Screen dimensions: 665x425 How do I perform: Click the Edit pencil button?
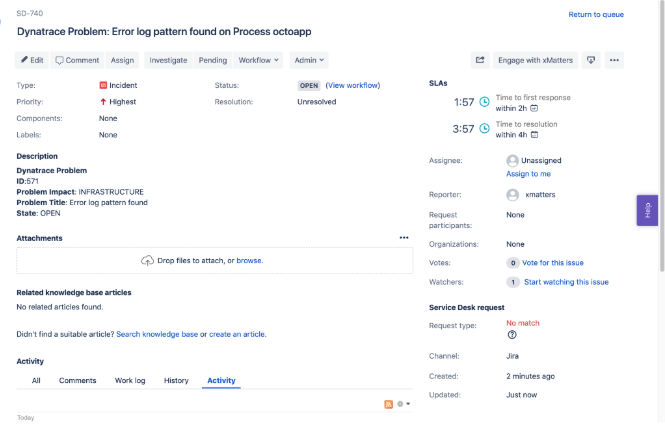click(32, 60)
